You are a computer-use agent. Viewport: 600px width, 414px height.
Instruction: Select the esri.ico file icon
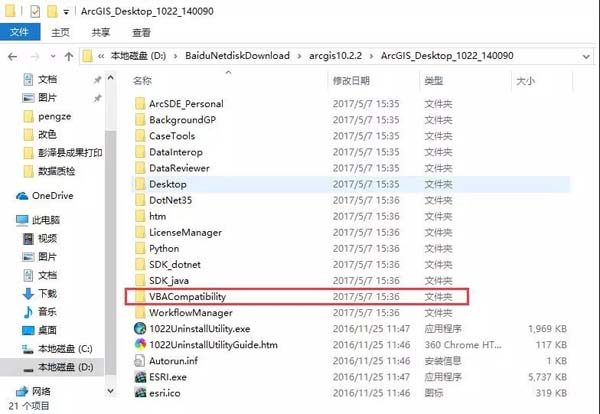(x=140, y=393)
